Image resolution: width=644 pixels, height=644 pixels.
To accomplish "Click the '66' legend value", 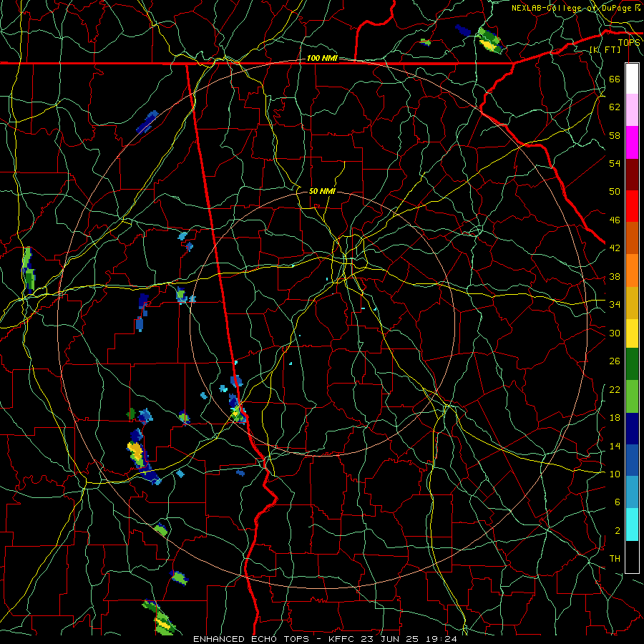I will pyautogui.click(x=615, y=79).
